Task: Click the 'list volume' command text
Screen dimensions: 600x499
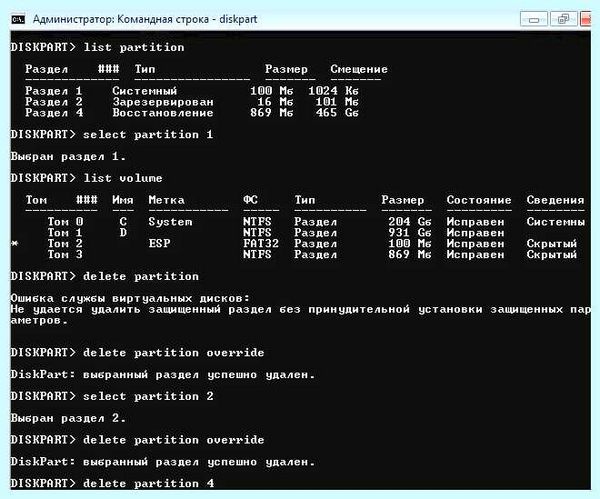Action: tap(123, 178)
